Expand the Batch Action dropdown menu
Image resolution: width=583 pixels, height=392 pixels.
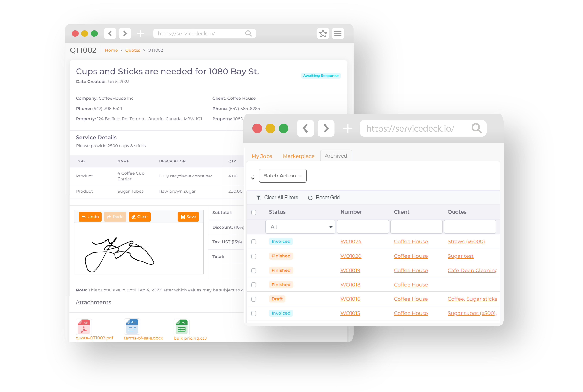click(282, 175)
